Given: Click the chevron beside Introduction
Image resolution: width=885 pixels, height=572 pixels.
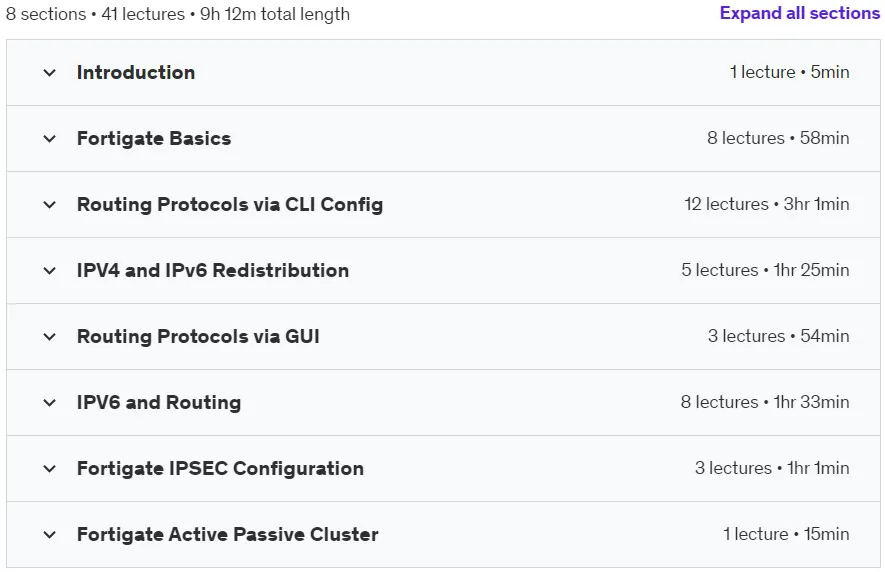Looking at the screenshot, I should (x=50, y=73).
